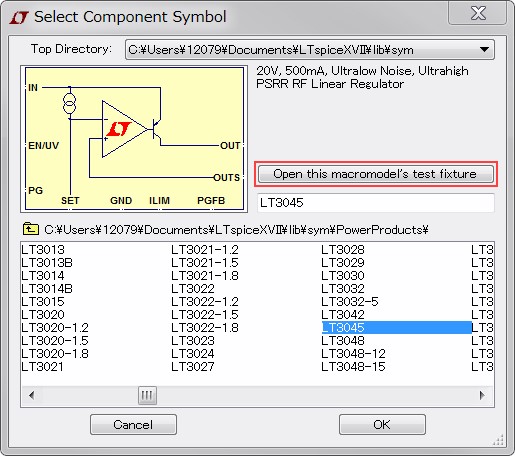Expand the Top Directory dropdown arrow
Image resolution: width=515 pixels, height=456 pixels.
[x=484, y=50]
